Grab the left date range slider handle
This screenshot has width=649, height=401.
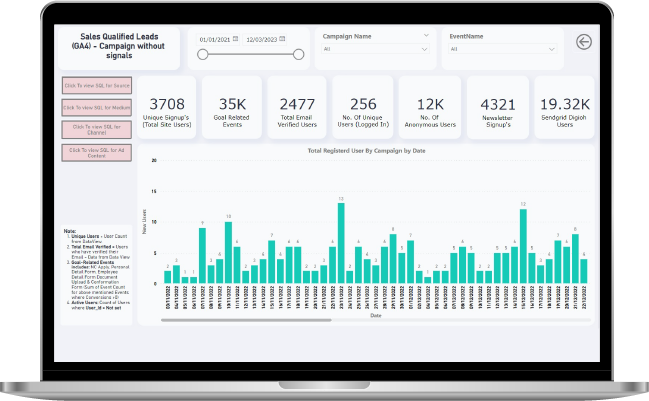coord(202,54)
